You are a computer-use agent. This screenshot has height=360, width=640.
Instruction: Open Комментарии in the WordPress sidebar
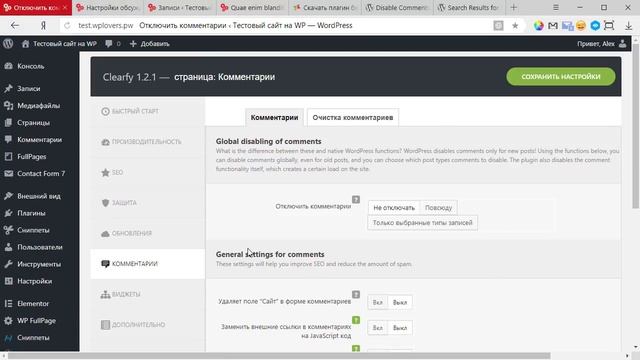click(x=40, y=140)
